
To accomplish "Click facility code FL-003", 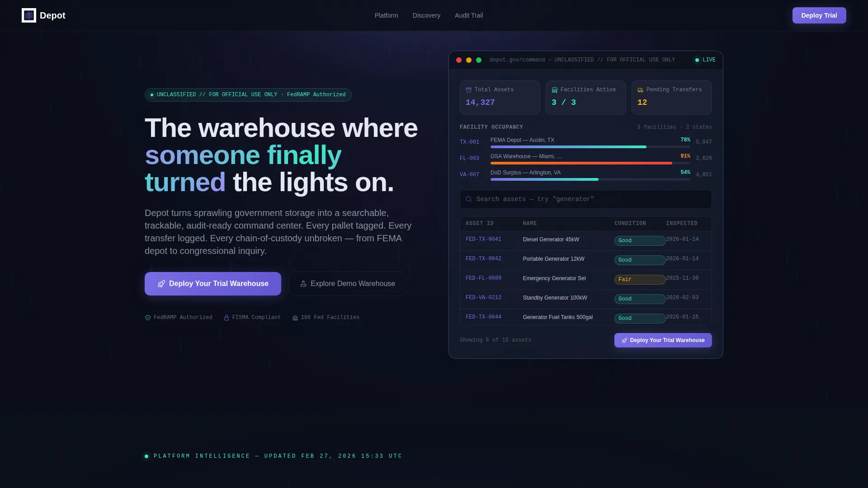I will [x=469, y=159].
